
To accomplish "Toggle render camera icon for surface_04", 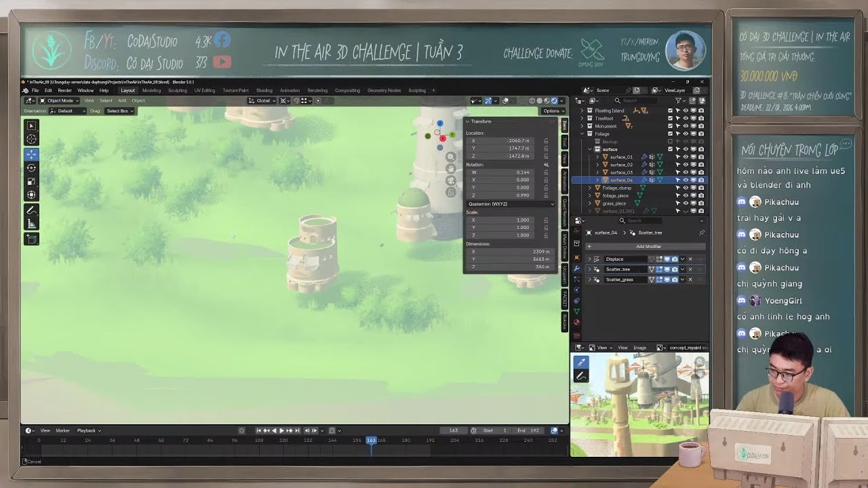I will coord(701,180).
